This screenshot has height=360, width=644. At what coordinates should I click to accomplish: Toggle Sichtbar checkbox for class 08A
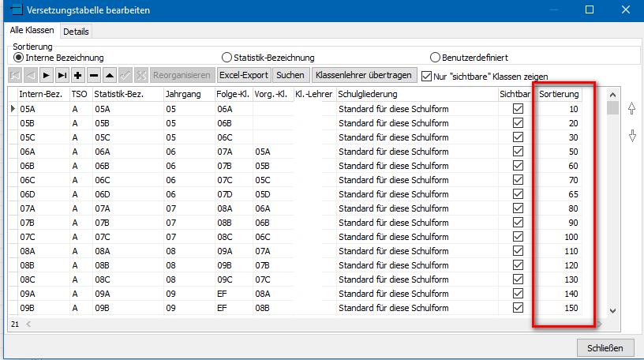(x=518, y=251)
